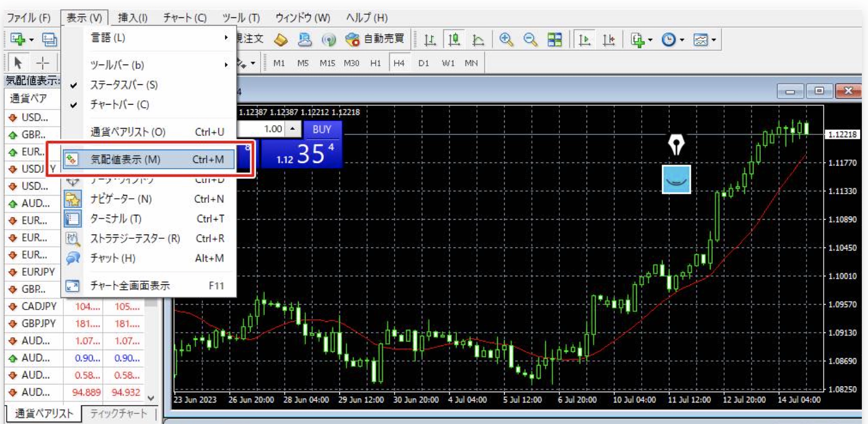The height and width of the screenshot is (424, 868).
Task: Toggle the auto scroll chart icon
Action: click(584, 40)
